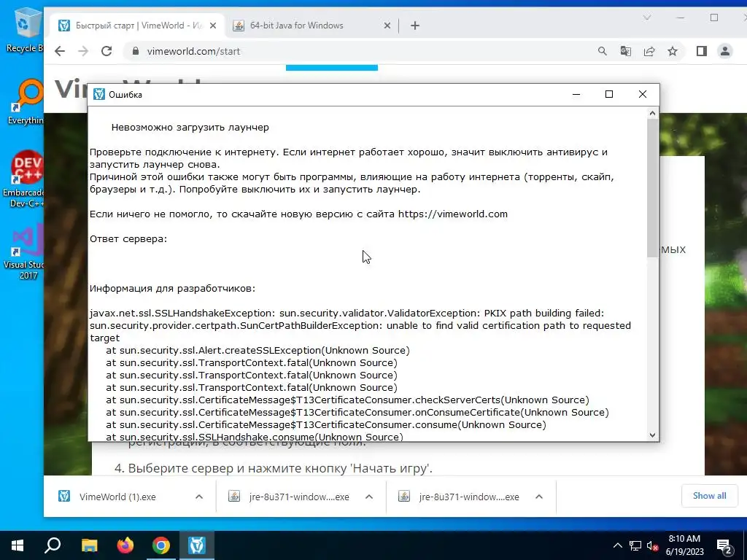Go back in Chrome browser

click(60, 52)
